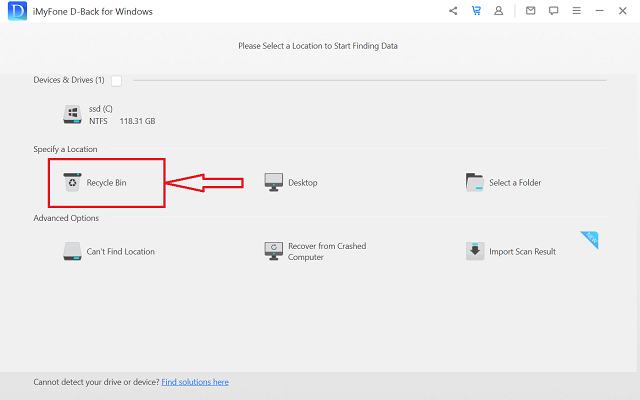Select the ssd (C) drive icon
Image resolution: width=640 pixels, height=400 pixels.
click(x=72, y=115)
